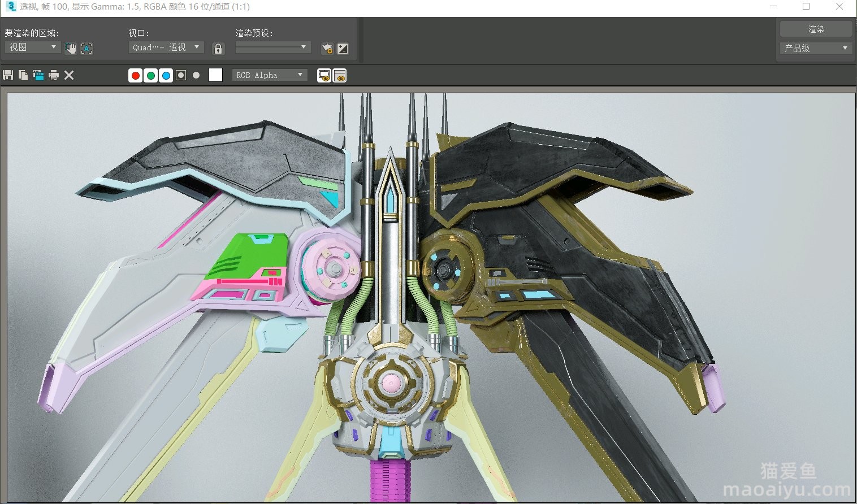This screenshot has height=504, width=857.
Task: Open Environment and Effects exposure icon
Action: (343, 49)
